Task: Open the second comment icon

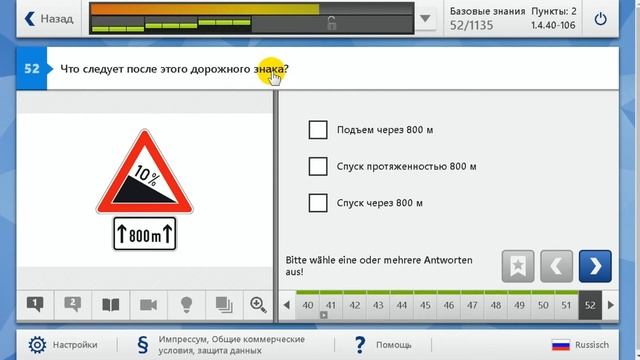Action: click(x=73, y=304)
